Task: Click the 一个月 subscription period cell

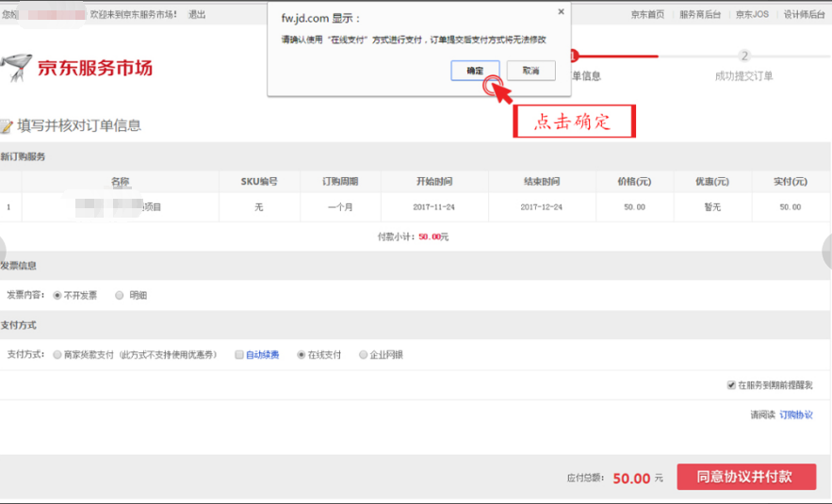Action: (340, 207)
